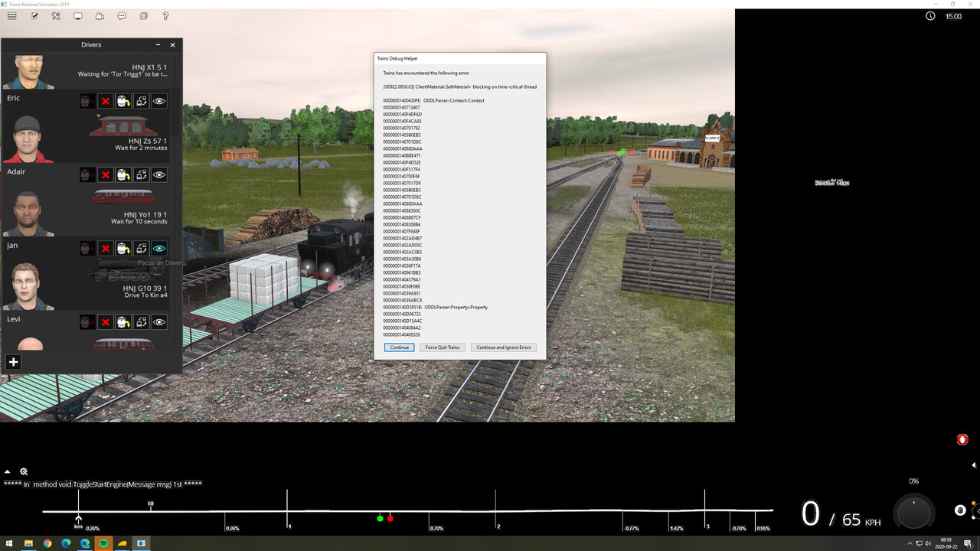Toggle Eric's driver view eye icon
The height and width of the screenshot is (551, 980).
(159, 100)
